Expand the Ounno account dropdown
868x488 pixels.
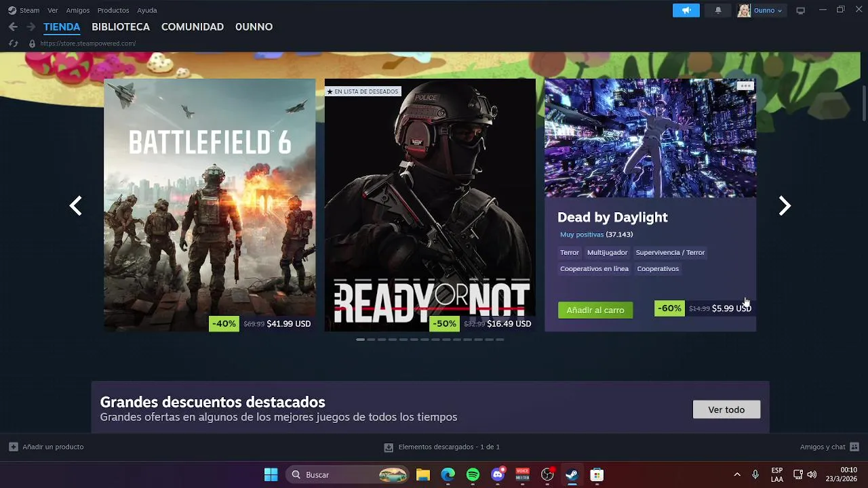point(768,10)
